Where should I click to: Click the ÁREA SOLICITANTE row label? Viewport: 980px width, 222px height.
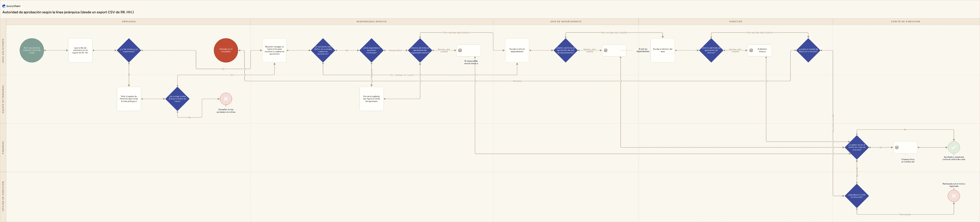point(3,50)
